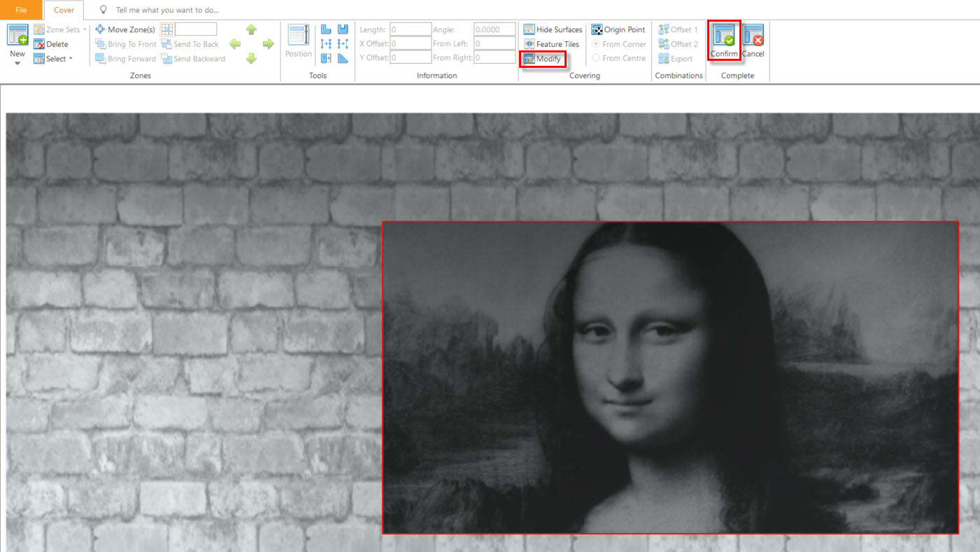Open the File tab
980x552 pixels.
(21, 10)
